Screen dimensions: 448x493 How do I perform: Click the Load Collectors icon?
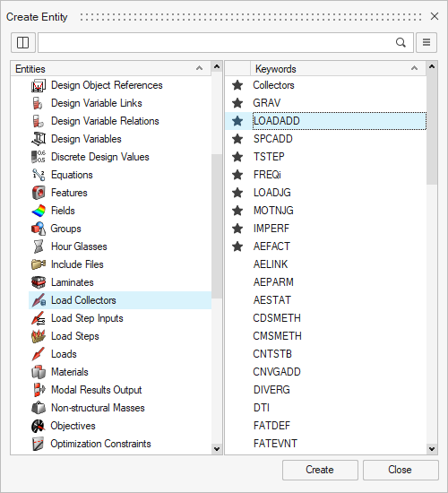39,300
